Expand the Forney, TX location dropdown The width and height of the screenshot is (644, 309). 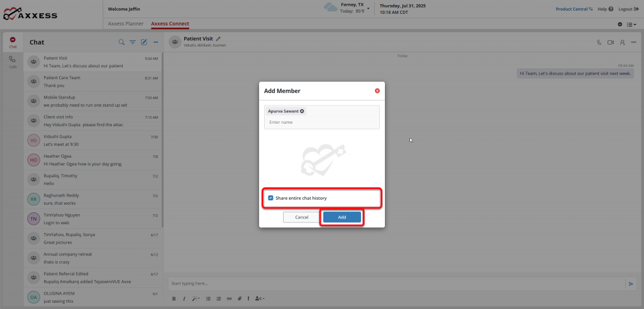pos(369,4)
